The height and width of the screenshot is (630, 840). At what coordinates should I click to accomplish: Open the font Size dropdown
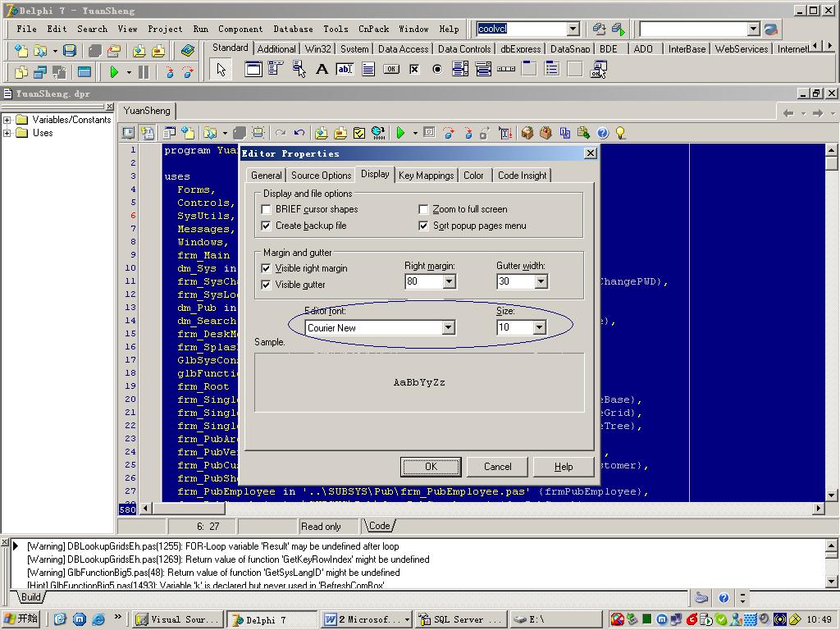(539, 327)
